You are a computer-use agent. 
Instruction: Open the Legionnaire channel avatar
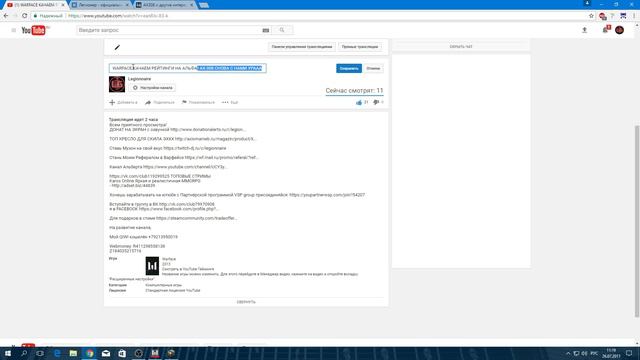click(117, 84)
